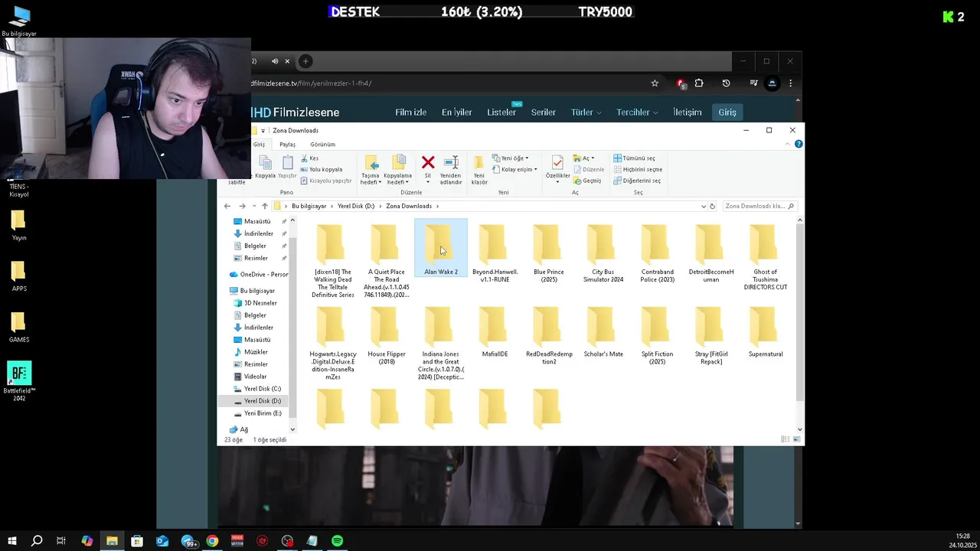The image size is (980, 551).
Task: Select the Stray [FitGirl Repack] folder
Action: point(711,335)
